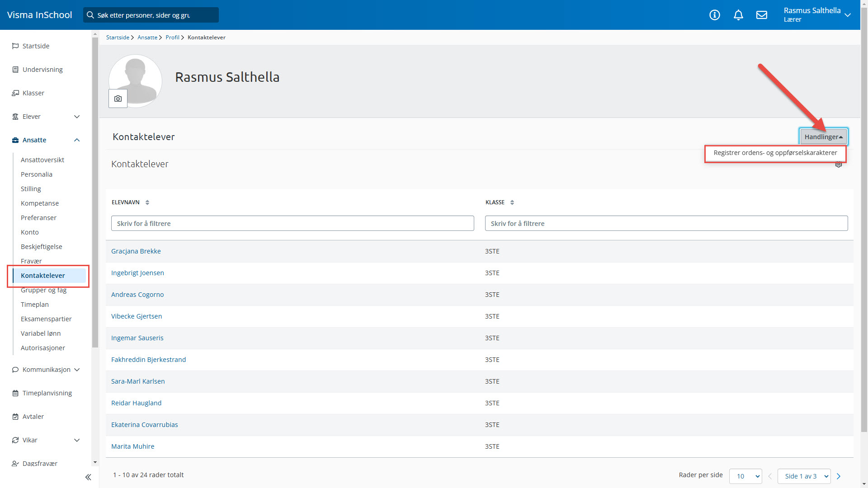868x488 pixels.
Task: Sort by ELEVNAVN column arrows
Action: click(x=147, y=202)
